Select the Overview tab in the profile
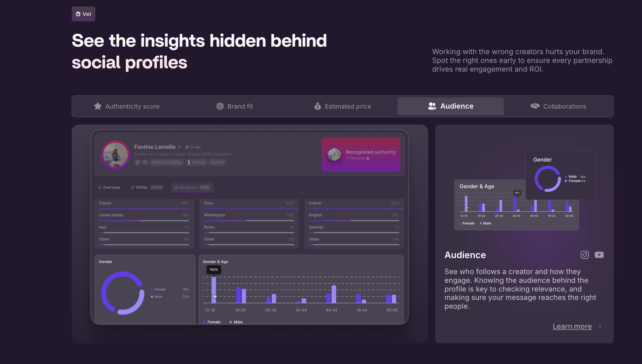Image resolution: width=642 pixels, height=364 pixels. pyautogui.click(x=109, y=187)
